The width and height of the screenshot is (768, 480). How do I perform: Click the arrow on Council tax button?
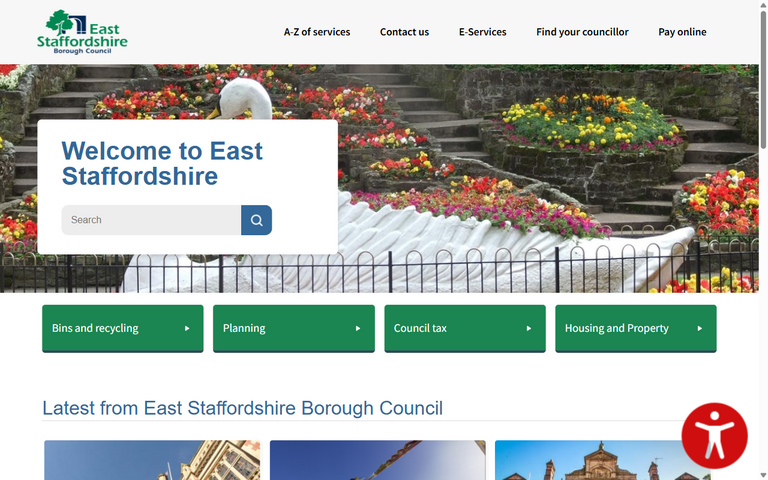[x=529, y=328]
